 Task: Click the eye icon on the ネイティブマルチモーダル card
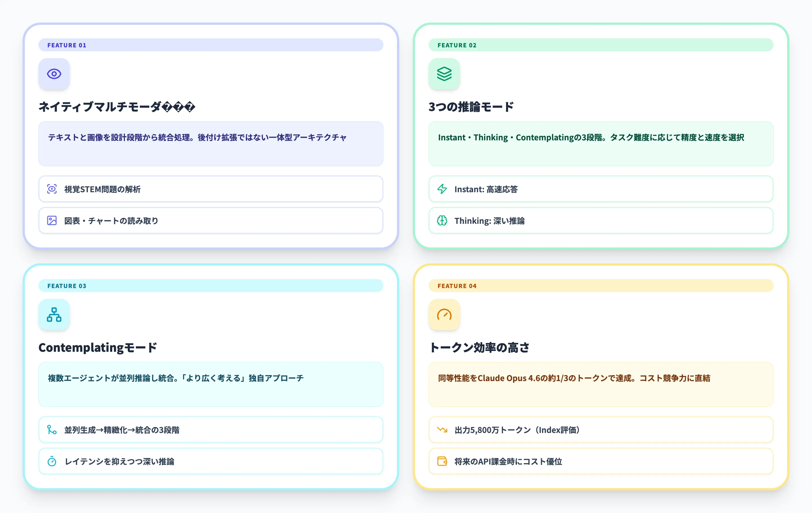click(x=54, y=74)
